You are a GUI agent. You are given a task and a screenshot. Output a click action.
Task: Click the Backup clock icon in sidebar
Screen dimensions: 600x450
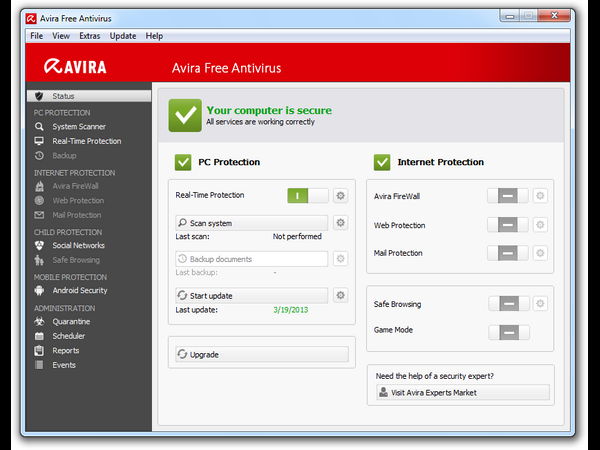coord(39,155)
